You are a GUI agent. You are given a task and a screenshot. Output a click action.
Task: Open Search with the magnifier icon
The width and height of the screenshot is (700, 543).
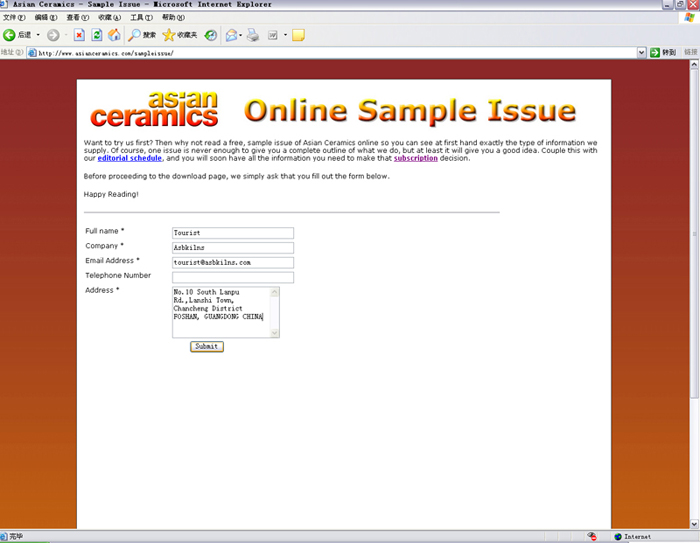coord(134,35)
